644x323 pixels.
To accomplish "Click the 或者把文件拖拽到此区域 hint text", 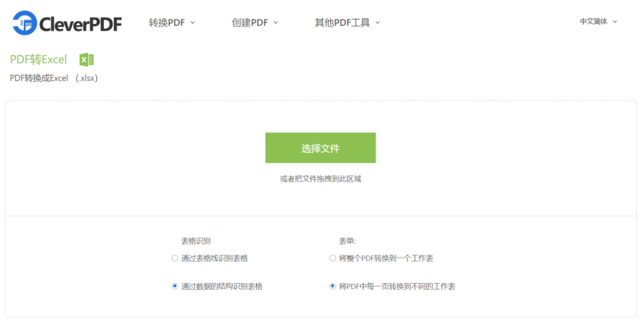I will tap(320, 179).
